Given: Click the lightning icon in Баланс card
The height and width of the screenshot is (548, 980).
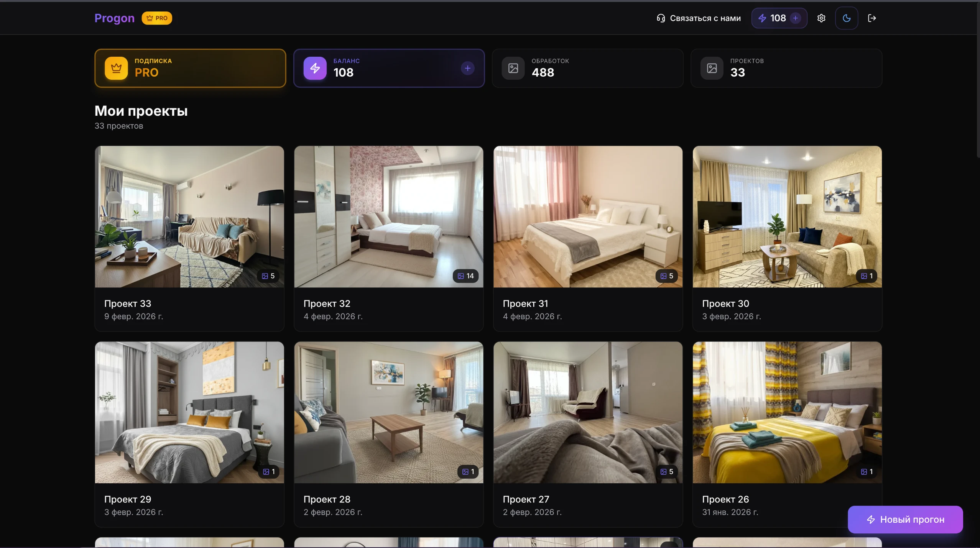Looking at the screenshot, I should (x=315, y=68).
